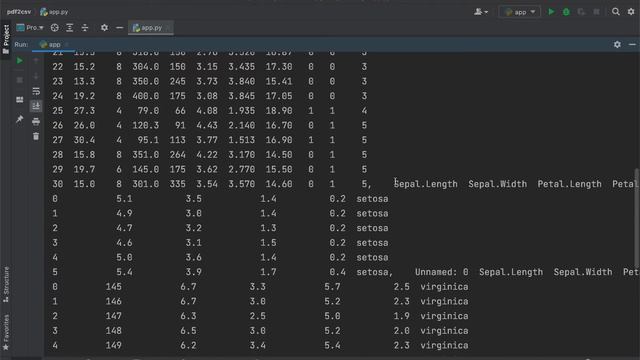Open the Structure vertical side tab
The image size is (640, 360).
[x=6, y=284]
